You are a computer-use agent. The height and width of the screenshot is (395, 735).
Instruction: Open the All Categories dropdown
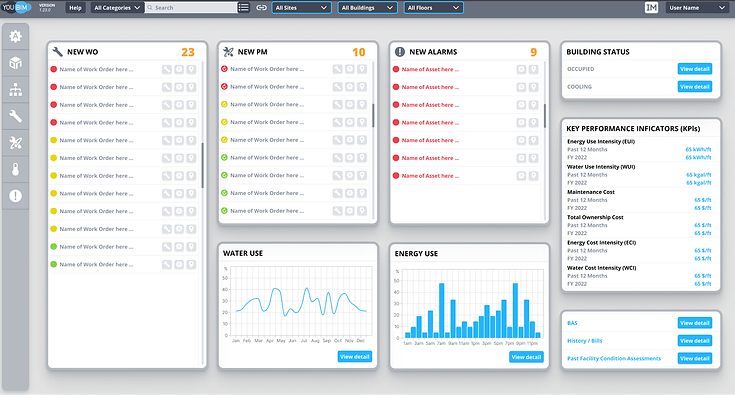click(x=117, y=7)
